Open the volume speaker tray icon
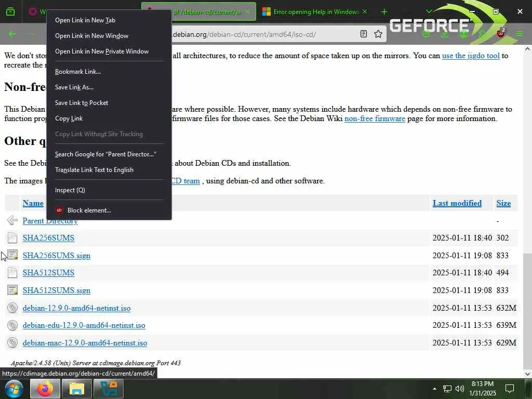 (x=459, y=389)
